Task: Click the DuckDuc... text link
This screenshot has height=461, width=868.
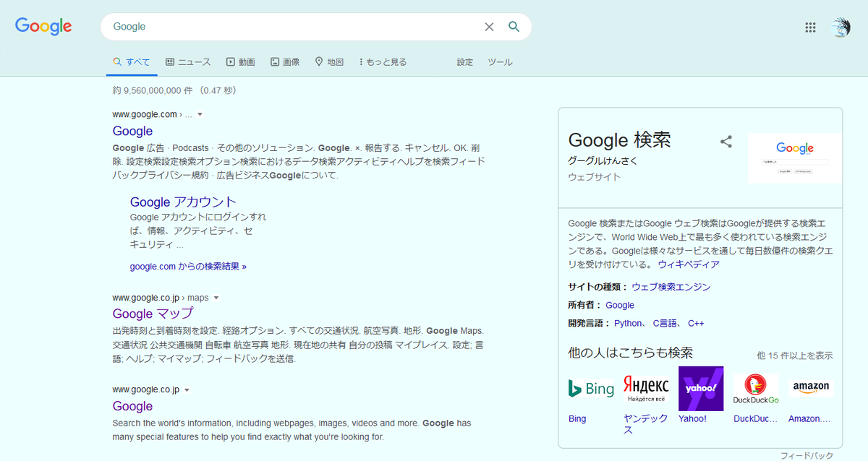Action: point(756,419)
